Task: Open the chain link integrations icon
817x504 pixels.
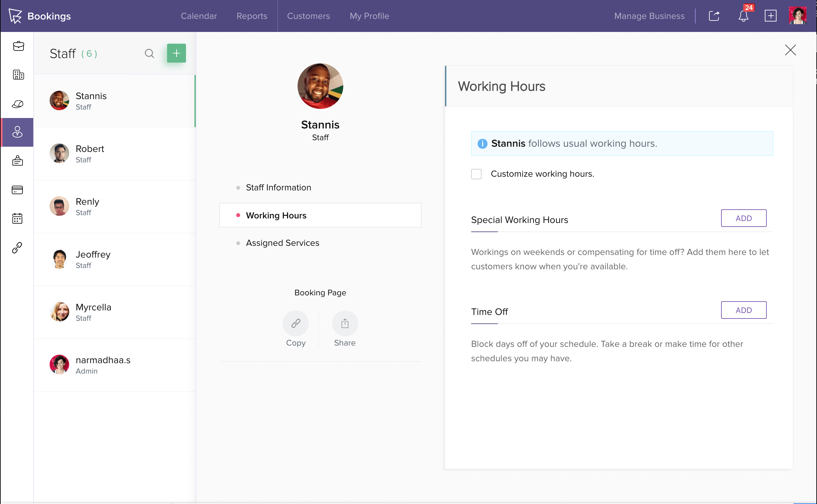Action: [x=17, y=248]
